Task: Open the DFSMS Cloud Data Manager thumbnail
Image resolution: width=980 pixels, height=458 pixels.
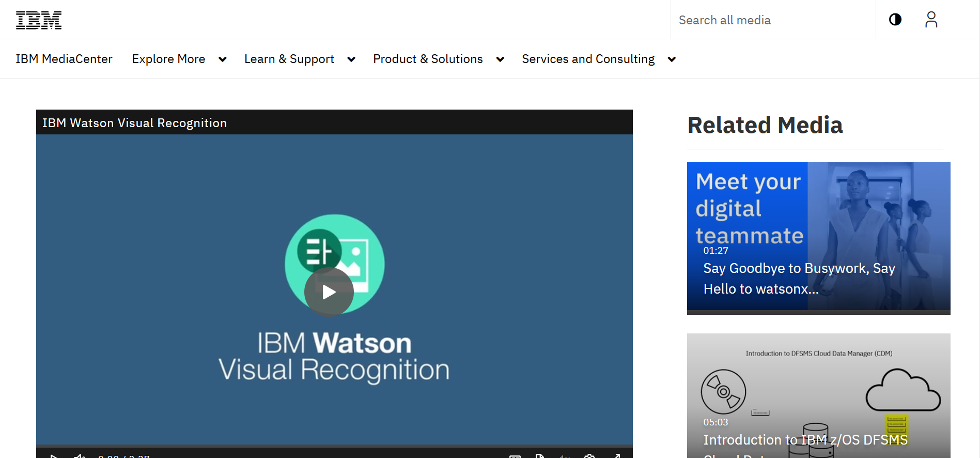Action: pyautogui.click(x=819, y=395)
